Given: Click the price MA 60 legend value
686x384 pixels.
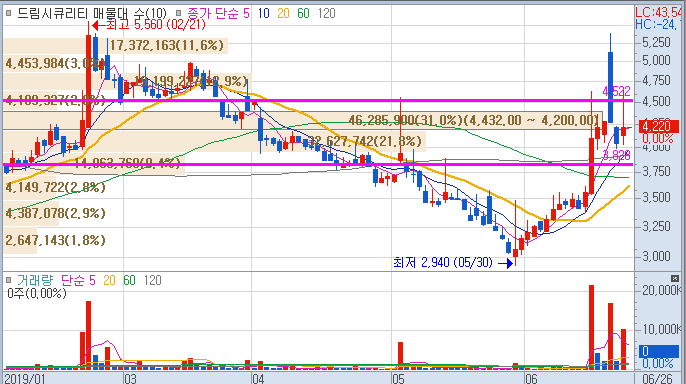Looking at the screenshot, I should [x=303, y=13].
